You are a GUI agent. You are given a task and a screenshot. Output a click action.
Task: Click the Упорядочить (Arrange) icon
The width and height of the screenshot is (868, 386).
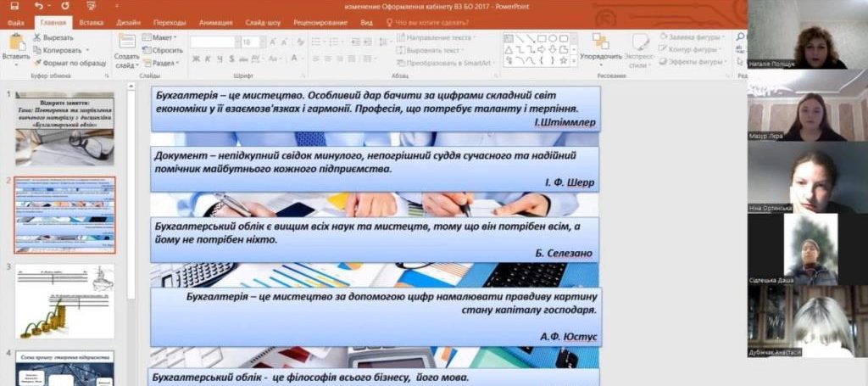pyautogui.click(x=600, y=42)
